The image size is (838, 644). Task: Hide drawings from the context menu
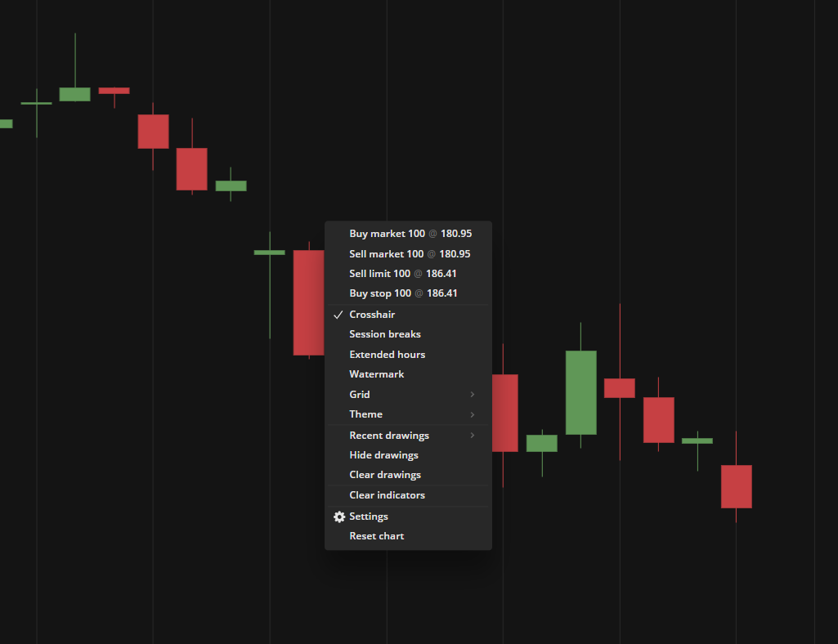click(x=408, y=455)
